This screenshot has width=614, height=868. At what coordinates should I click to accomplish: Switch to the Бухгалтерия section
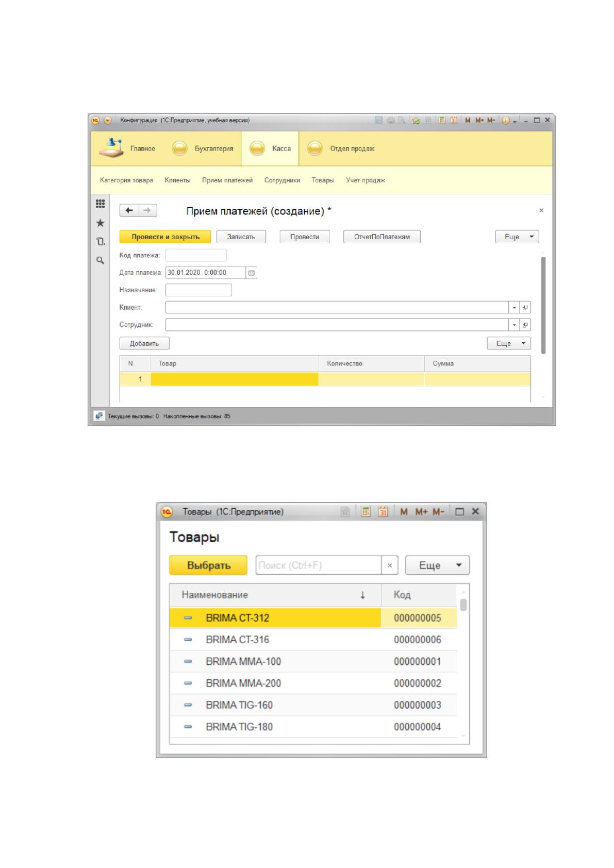pos(203,148)
